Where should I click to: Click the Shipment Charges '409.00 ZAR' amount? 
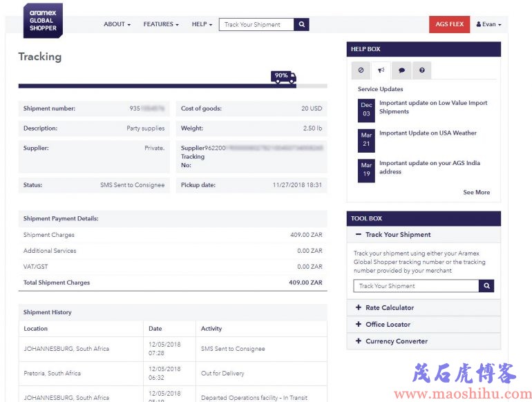(x=306, y=235)
